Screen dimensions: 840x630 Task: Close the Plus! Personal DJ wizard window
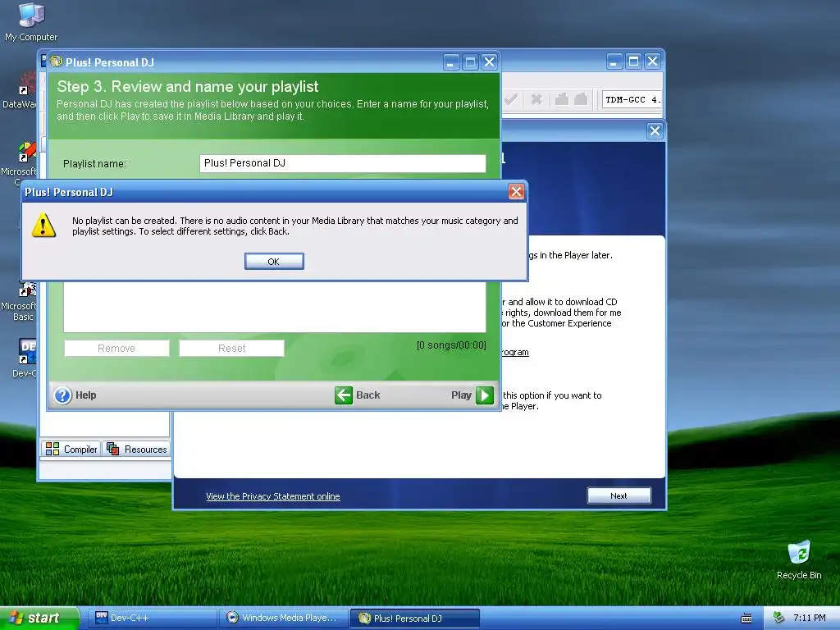tap(489, 62)
